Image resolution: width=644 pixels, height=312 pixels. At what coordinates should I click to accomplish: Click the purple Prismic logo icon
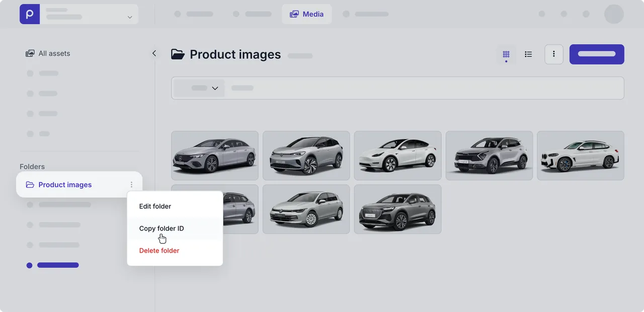click(30, 14)
